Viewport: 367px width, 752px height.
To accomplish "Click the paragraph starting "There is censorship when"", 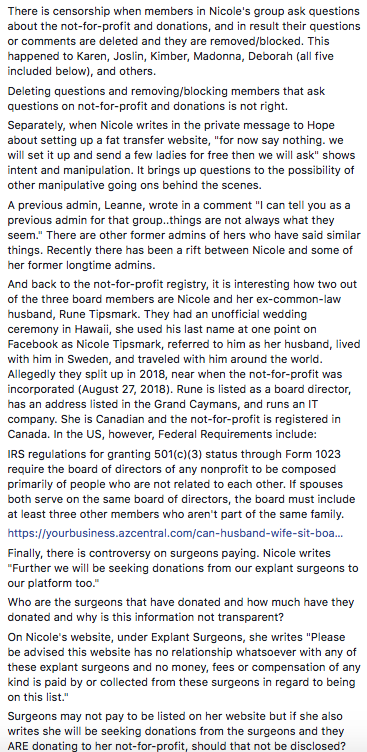I will click(184, 41).
